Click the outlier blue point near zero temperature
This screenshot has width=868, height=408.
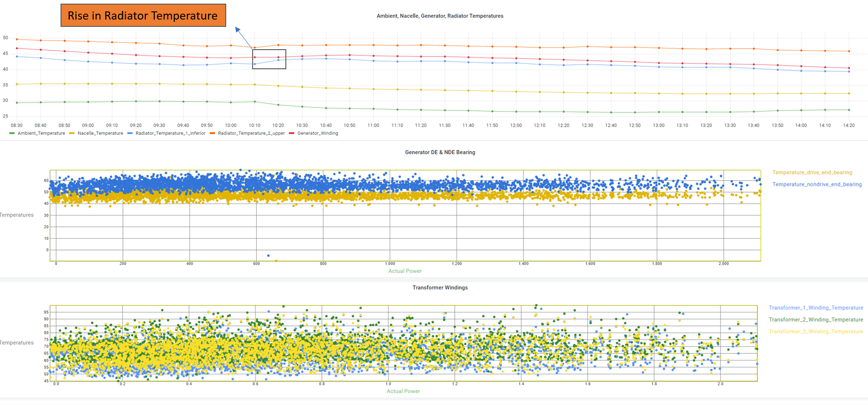[268, 255]
